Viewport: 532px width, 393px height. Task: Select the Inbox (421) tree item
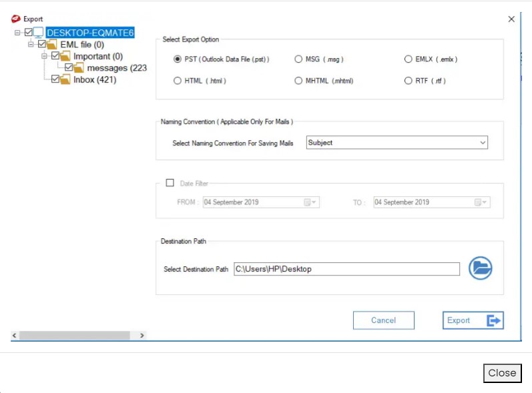(95, 79)
